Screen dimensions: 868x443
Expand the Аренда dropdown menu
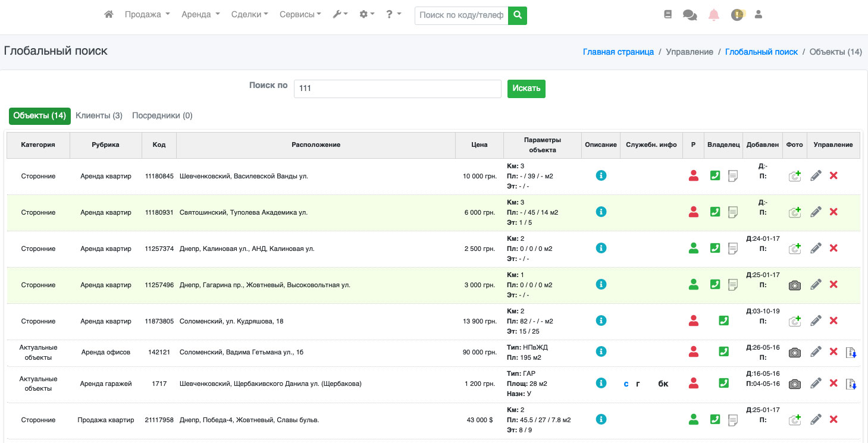pyautogui.click(x=200, y=15)
